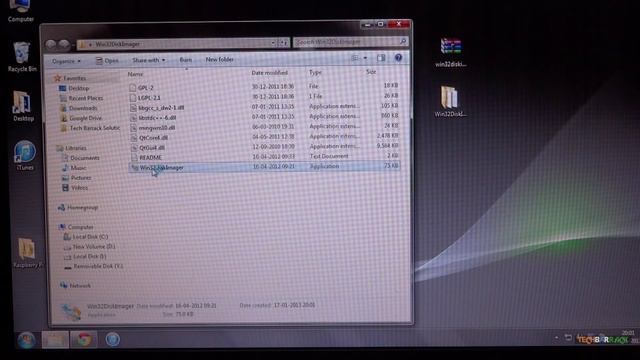The width and height of the screenshot is (640, 360).
Task: Select the Win32DiskImager folder on desktop
Action: pyautogui.click(x=450, y=101)
